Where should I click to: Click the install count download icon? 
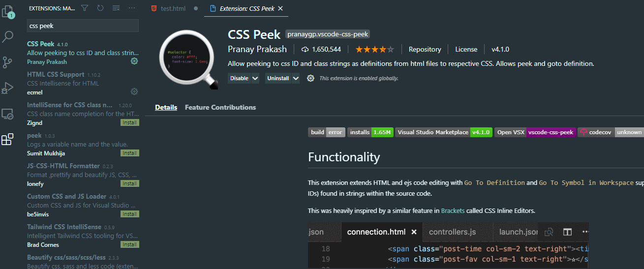[x=305, y=49]
